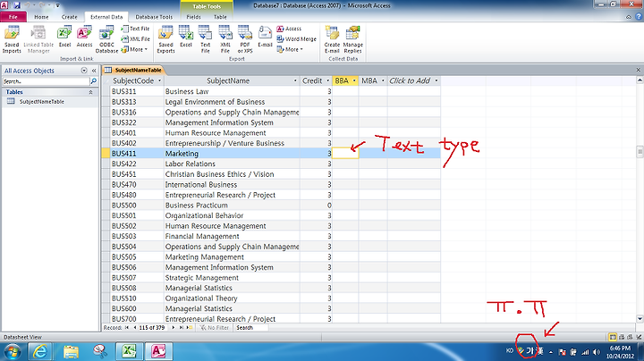Open Windows Explorer from taskbar
The height and width of the screenshot is (361, 644).
tap(71, 351)
